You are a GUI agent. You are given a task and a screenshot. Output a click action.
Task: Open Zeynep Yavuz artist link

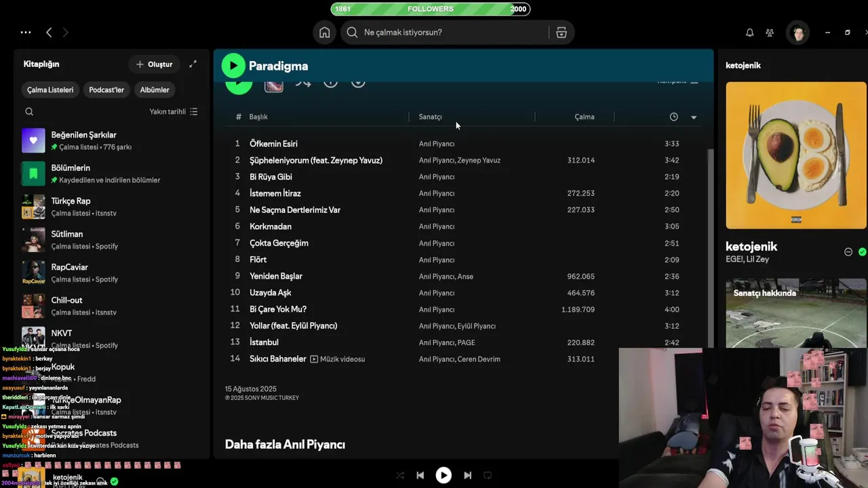pyautogui.click(x=479, y=161)
